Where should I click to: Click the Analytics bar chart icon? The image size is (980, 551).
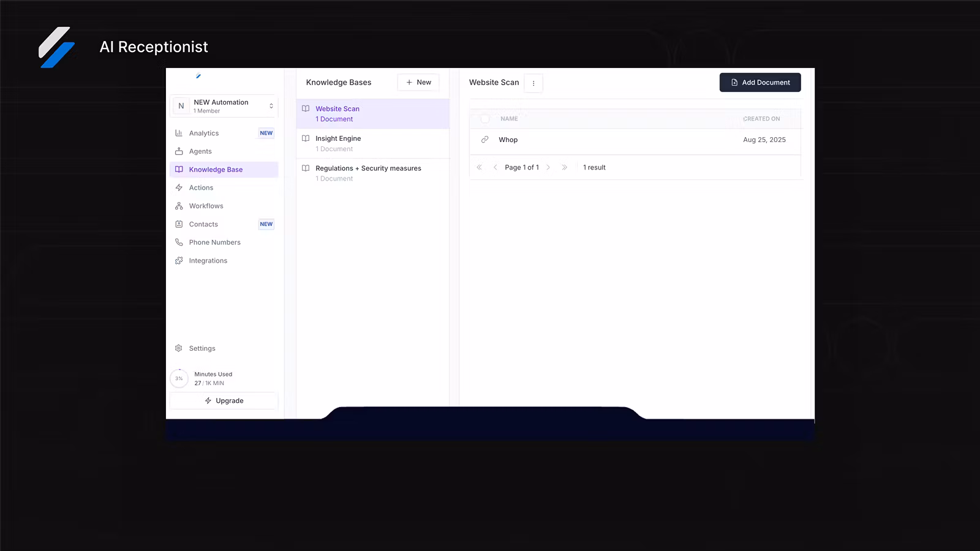(x=179, y=133)
